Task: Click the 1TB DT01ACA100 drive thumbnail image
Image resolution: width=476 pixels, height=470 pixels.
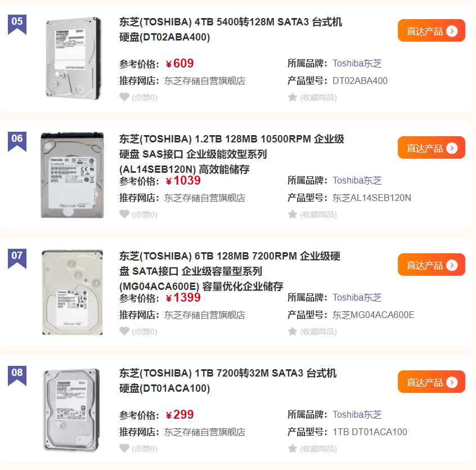Action: point(73,410)
